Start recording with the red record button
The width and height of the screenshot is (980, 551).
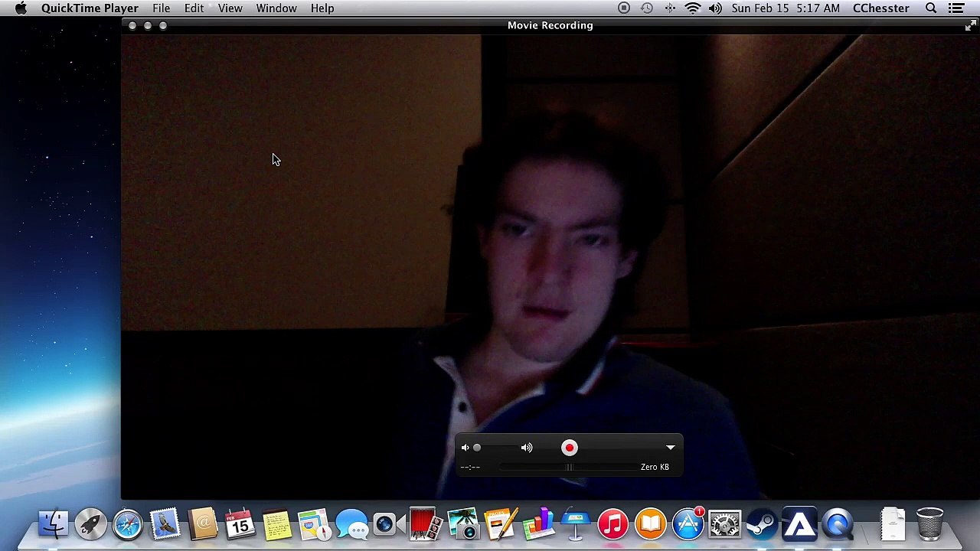569,448
